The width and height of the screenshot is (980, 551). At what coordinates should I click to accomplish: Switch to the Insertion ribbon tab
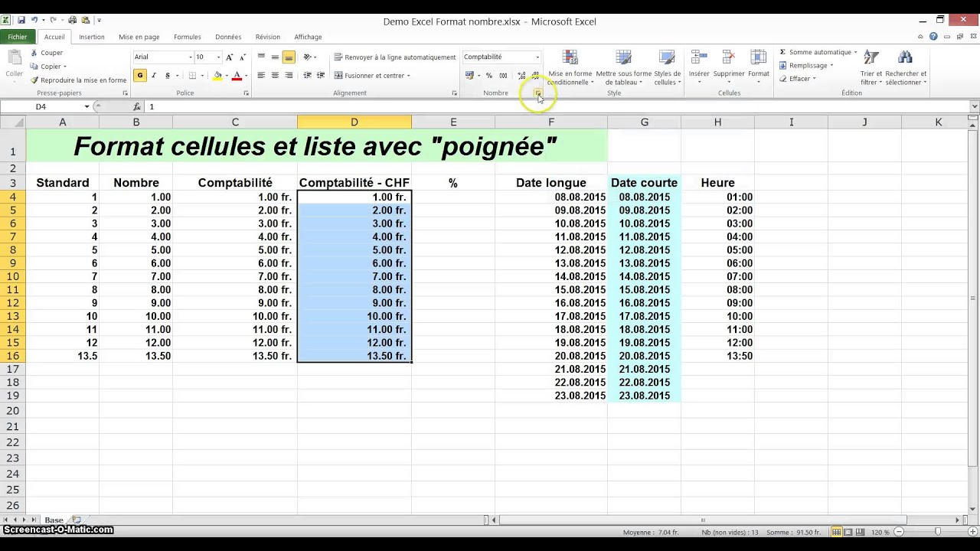[x=92, y=37]
